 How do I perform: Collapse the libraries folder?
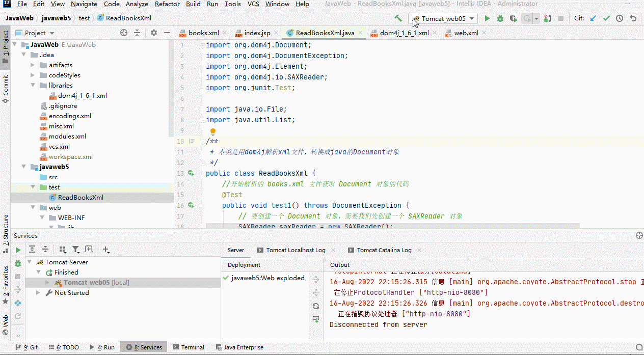pos(33,86)
